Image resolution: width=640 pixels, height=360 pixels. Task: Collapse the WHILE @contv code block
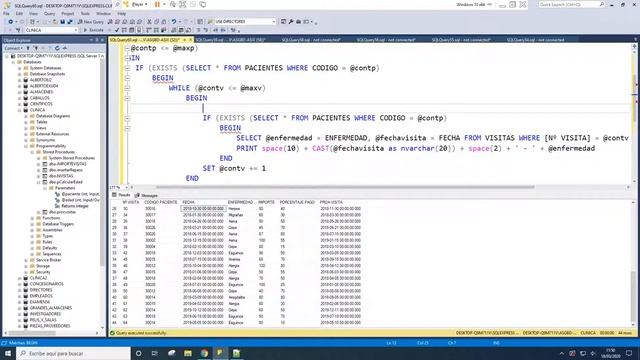127,88
